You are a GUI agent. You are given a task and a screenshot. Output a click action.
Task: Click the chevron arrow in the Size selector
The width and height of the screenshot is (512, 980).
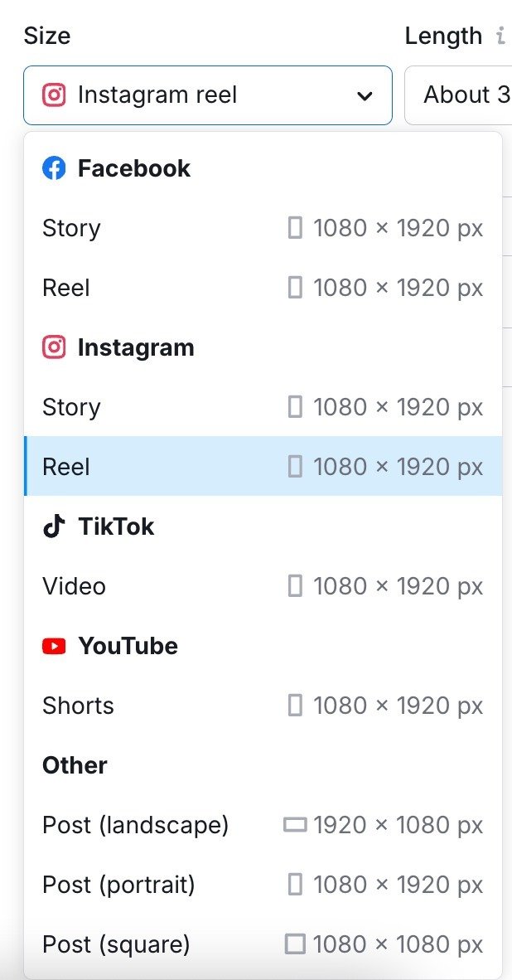(x=364, y=95)
